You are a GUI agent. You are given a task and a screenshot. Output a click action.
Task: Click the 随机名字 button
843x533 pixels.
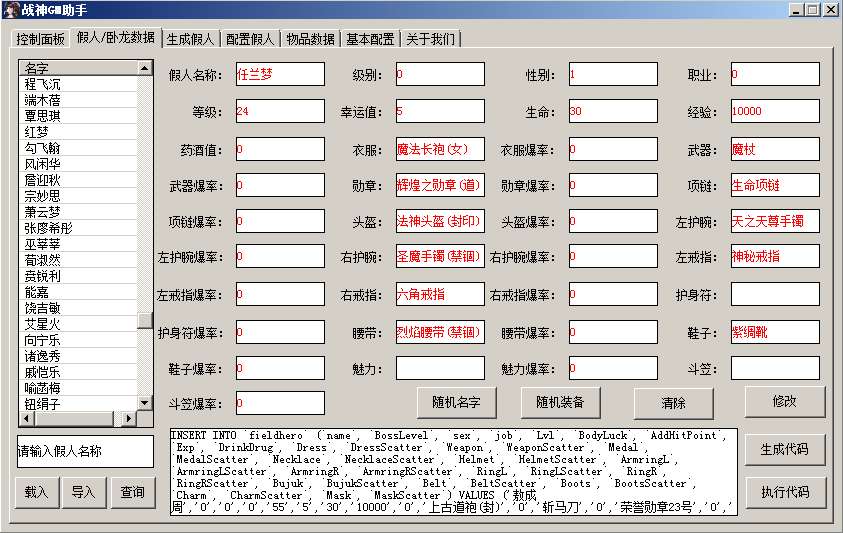456,402
